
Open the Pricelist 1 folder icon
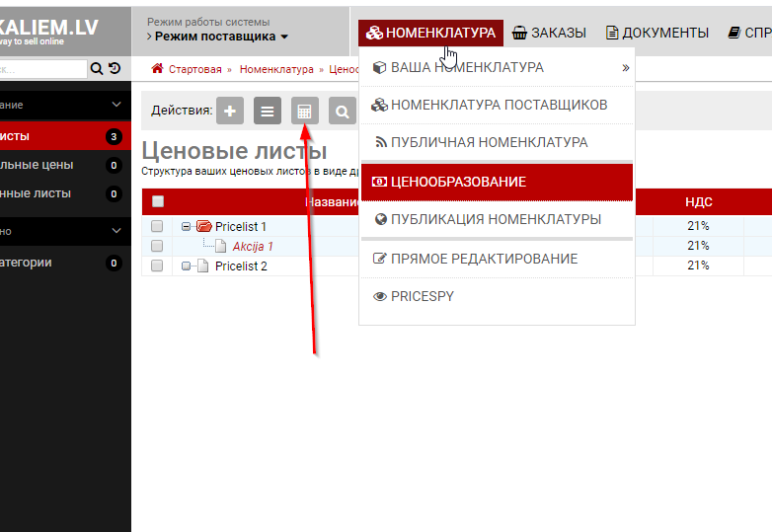204,227
